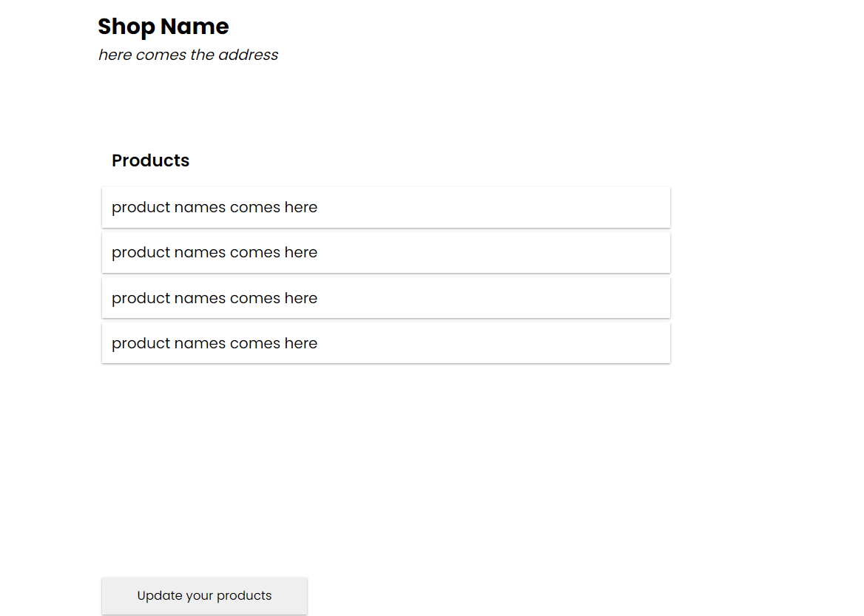
Task: Click the word 'here' in the fourth row
Action: (x=301, y=343)
